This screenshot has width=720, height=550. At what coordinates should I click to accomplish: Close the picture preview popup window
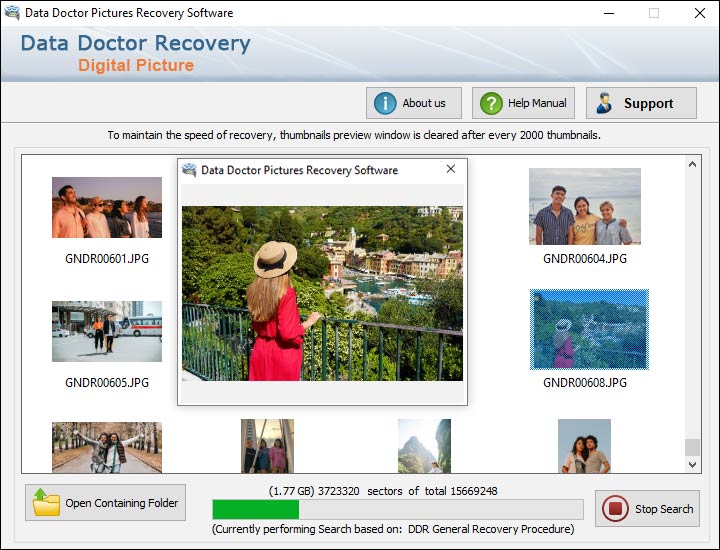(451, 169)
